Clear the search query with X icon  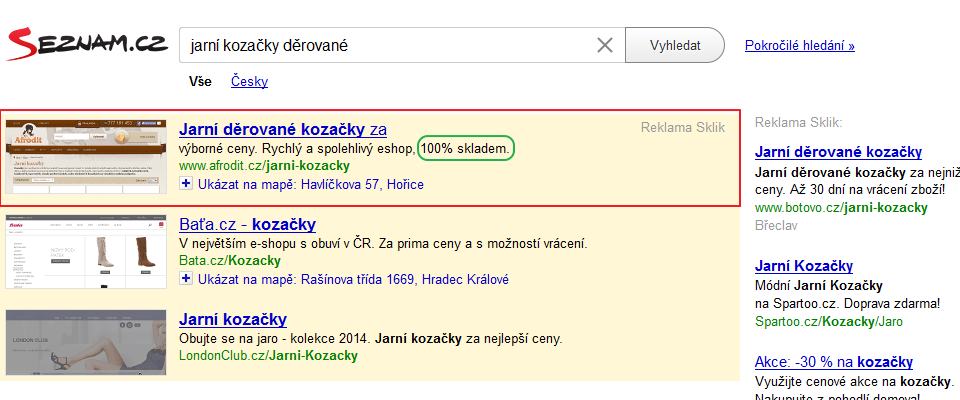coord(604,45)
